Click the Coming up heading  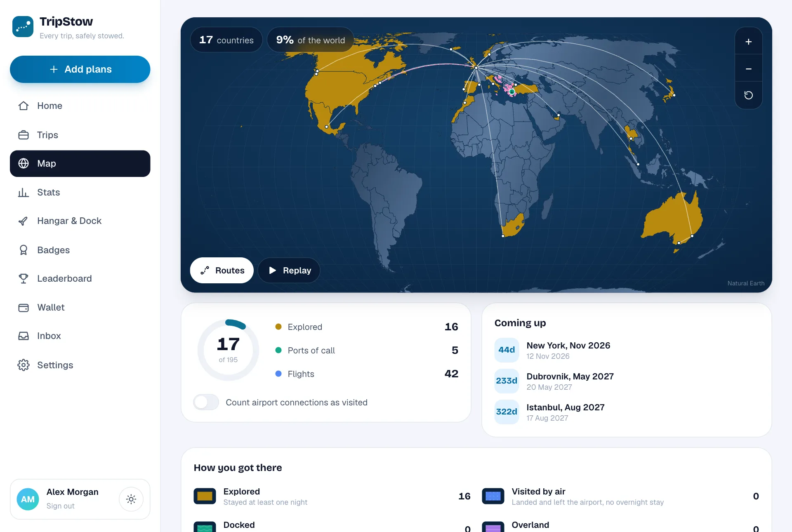tap(520, 323)
